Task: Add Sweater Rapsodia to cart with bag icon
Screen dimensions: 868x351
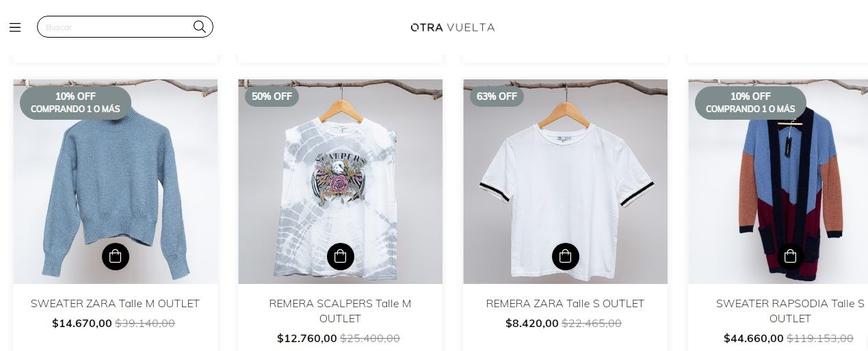Action: tap(791, 257)
